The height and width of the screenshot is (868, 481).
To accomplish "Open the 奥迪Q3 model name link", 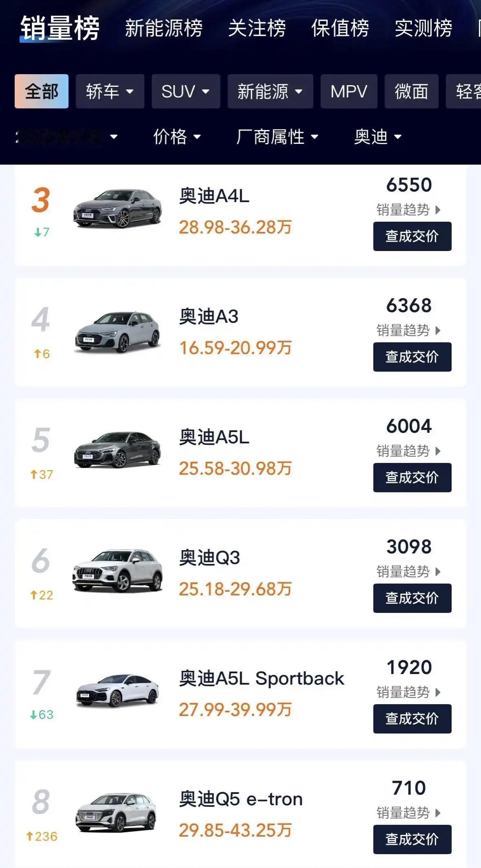I will click(210, 557).
